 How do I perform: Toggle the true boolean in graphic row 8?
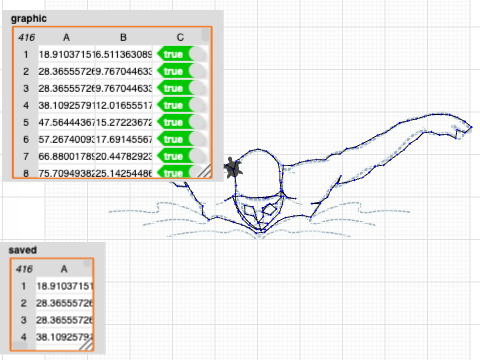180,172
